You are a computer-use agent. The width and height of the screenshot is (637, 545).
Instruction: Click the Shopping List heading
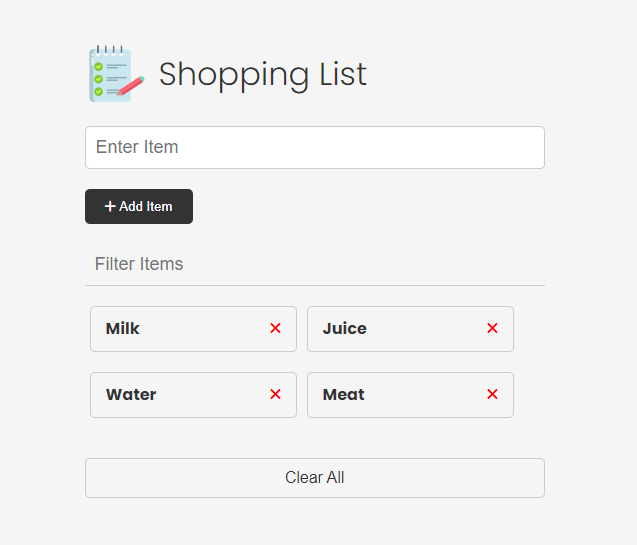(x=262, y=74)
